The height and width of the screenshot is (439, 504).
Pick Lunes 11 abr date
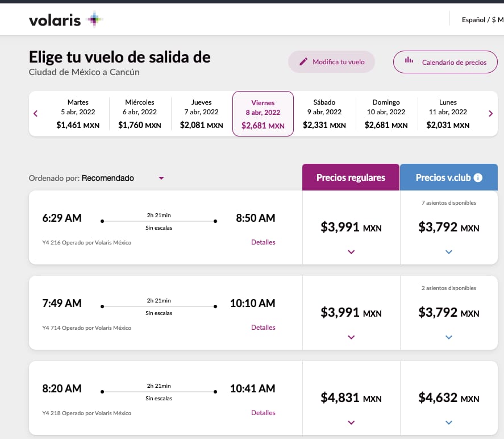448,114
